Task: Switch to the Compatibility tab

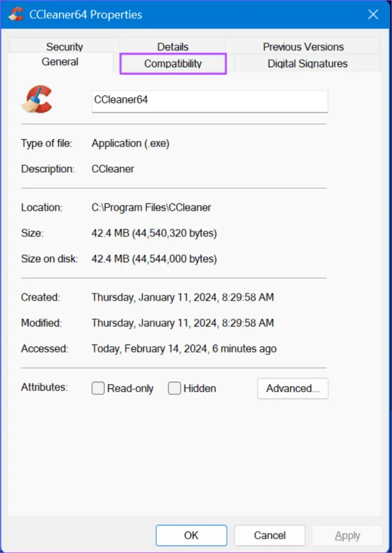Action: coord(172,63)
